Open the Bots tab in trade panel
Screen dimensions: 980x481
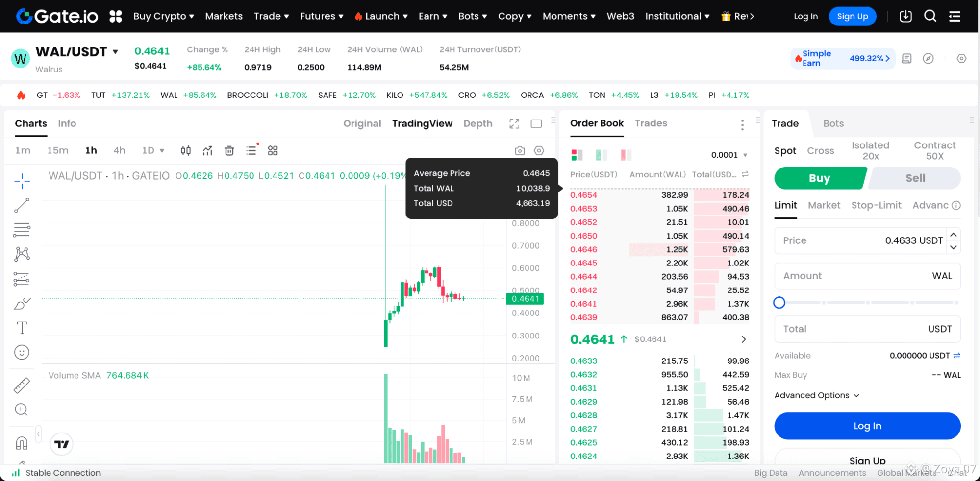(833, 124)
